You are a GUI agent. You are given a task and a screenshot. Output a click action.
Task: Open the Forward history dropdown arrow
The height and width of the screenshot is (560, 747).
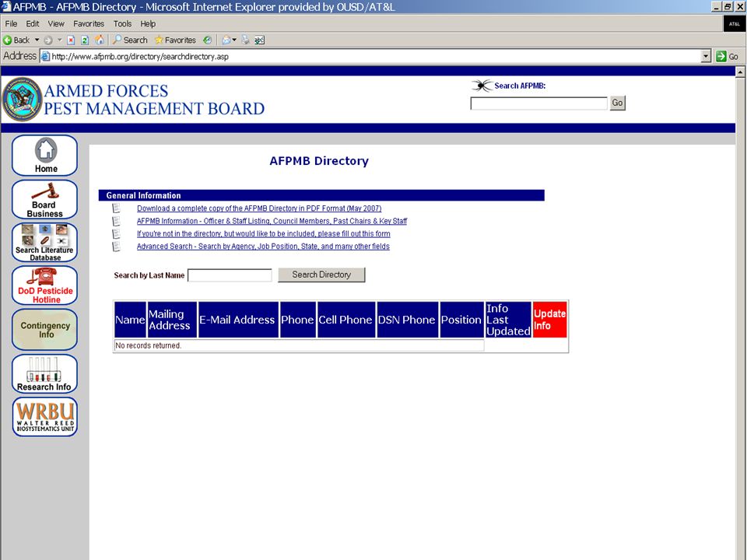[60, 40]
